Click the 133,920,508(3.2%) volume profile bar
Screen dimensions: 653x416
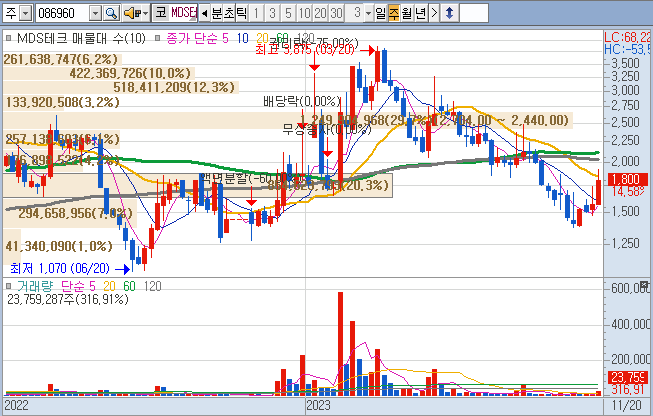click(62, 102)
